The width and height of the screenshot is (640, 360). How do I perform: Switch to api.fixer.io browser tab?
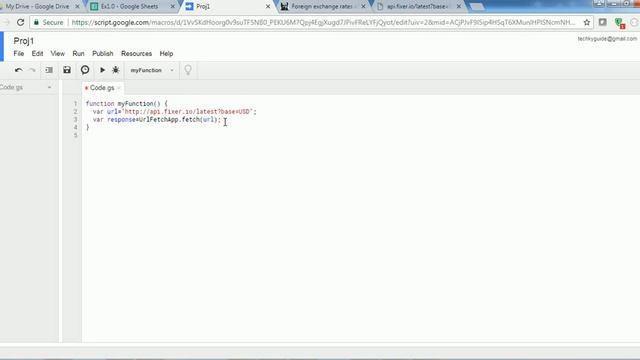point(416,7)
